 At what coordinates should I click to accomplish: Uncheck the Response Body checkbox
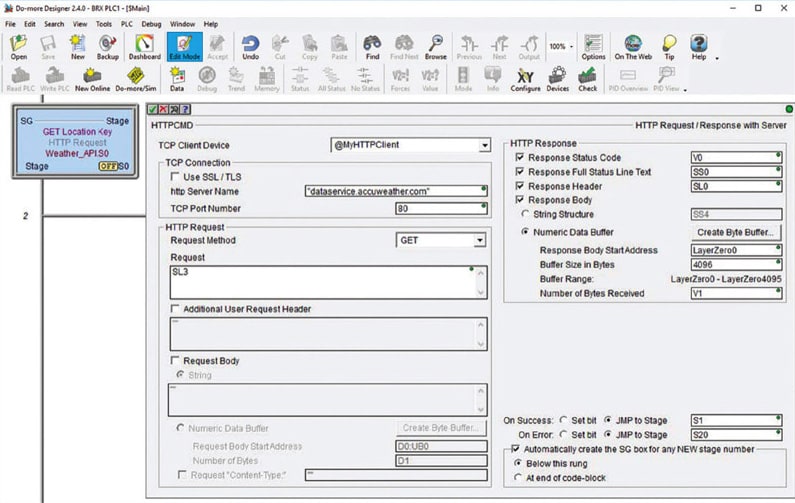coord(520,200)
